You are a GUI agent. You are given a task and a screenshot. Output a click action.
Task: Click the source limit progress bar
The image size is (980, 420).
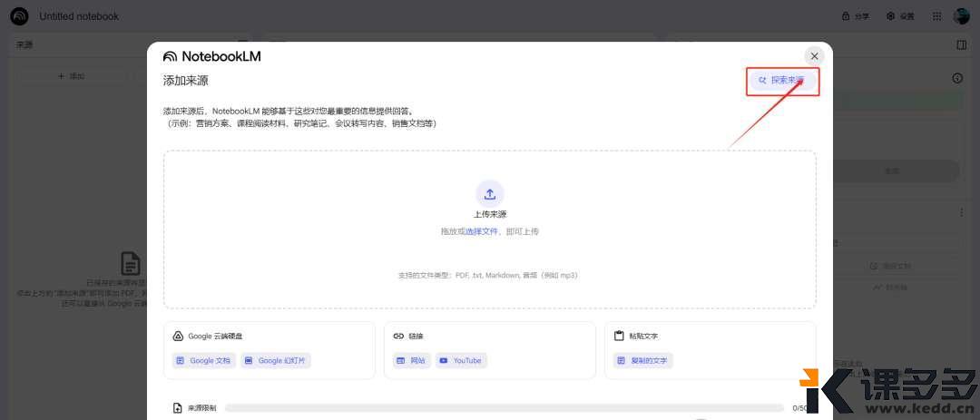click(x=505, y=408)
